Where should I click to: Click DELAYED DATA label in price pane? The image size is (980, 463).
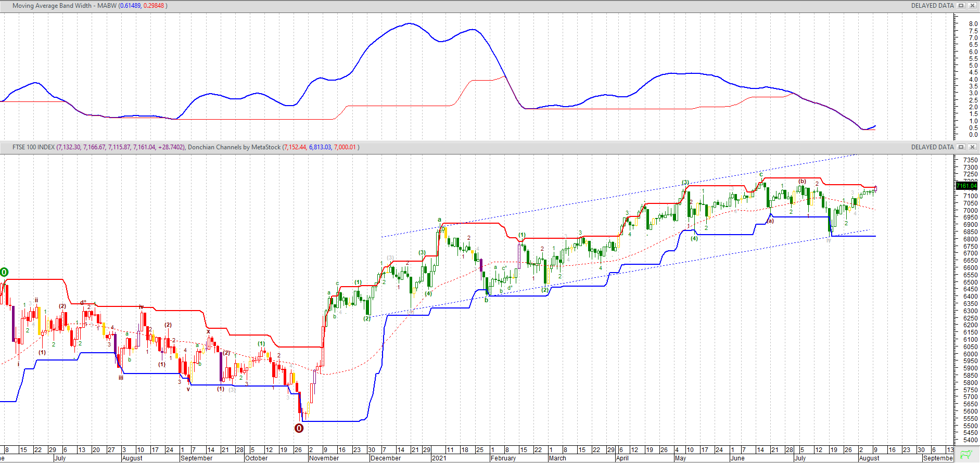pyautogui.click(x=932, y=147)
